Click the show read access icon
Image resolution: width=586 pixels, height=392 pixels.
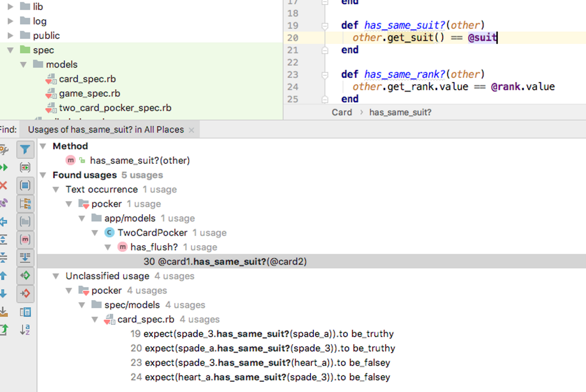pyautogui.click(x=25, y=276)
